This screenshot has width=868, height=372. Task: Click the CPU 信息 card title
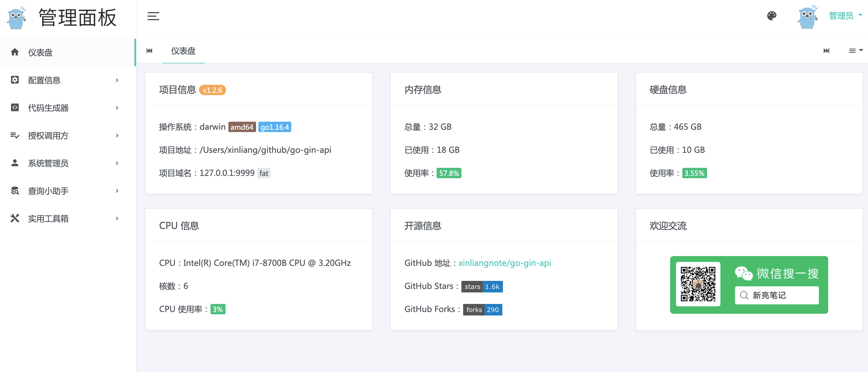click(179, 226)
